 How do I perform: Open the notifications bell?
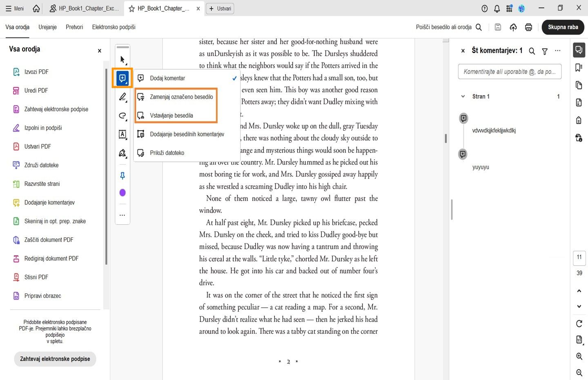[497, 9]
